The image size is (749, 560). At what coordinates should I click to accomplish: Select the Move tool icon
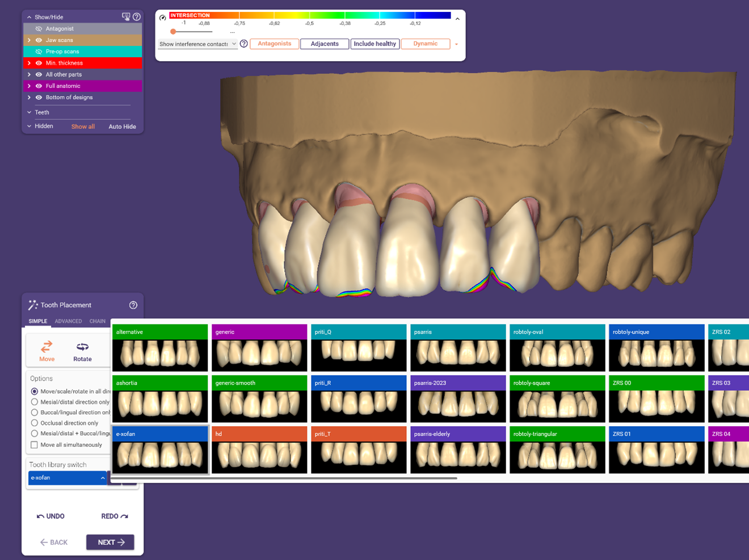pyautogui.click(x=47, y=347)
